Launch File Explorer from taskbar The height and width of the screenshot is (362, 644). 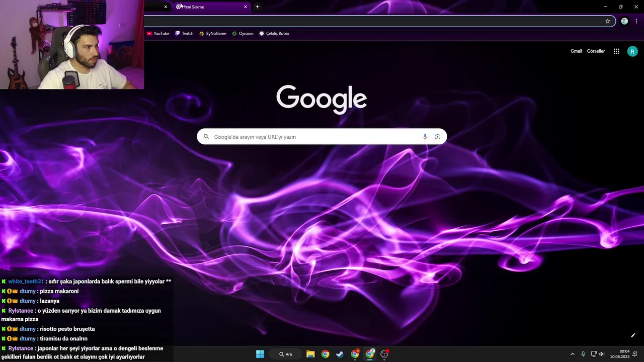pos(310,354)
